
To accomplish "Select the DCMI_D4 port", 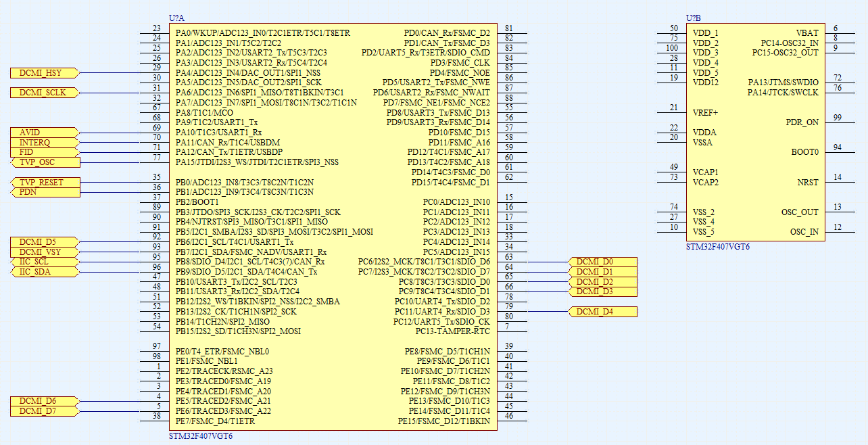I will click(x=603, y=312).
